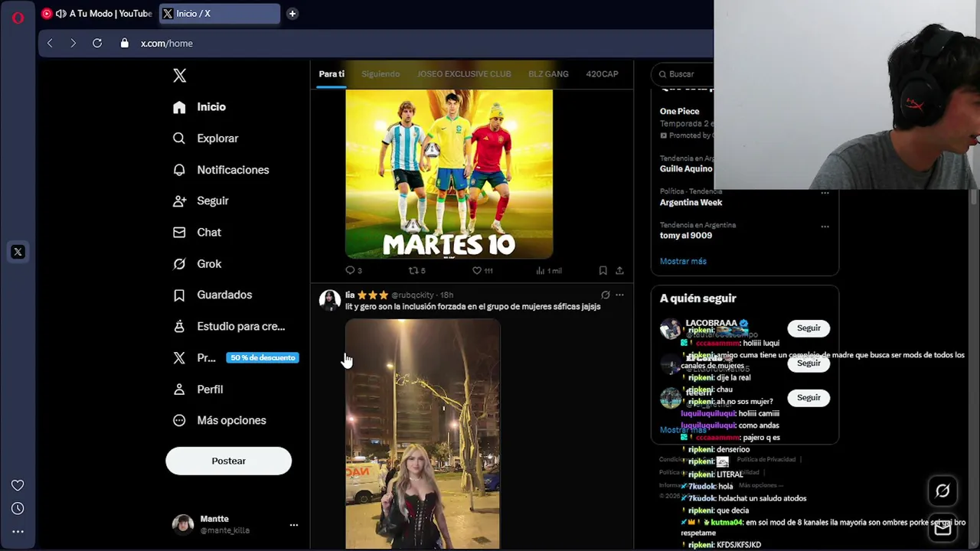Open Opera sidebar history clock
980x551 pixels.
click(18, 508)
